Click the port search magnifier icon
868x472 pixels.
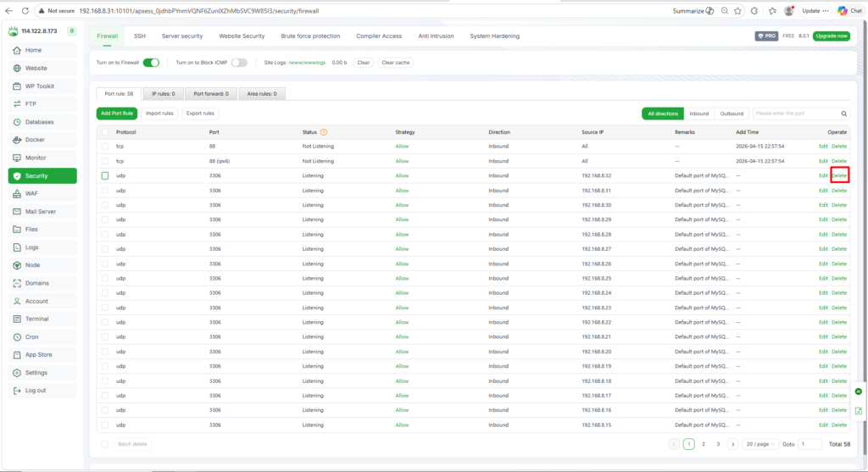[x=843, y=114]
